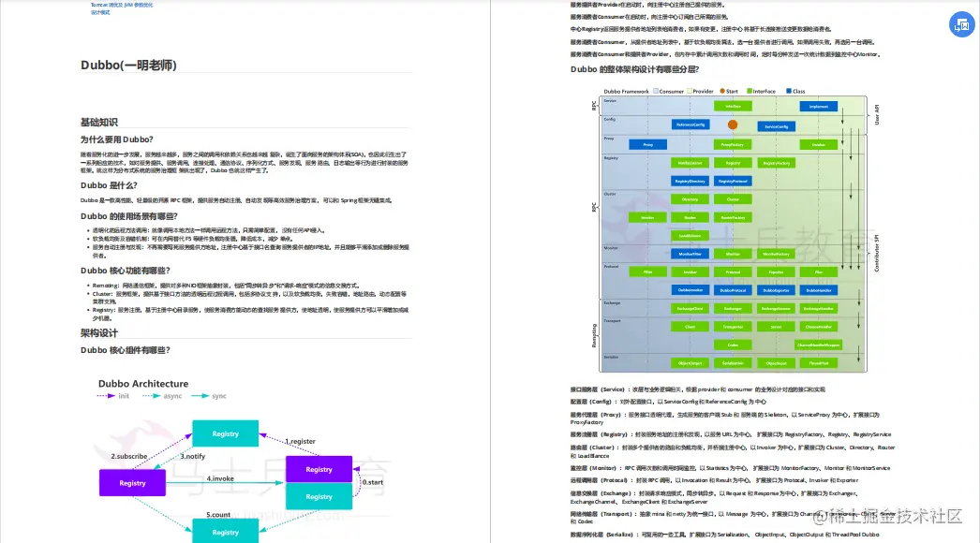Click the "async" legend label

coord(172,396)
